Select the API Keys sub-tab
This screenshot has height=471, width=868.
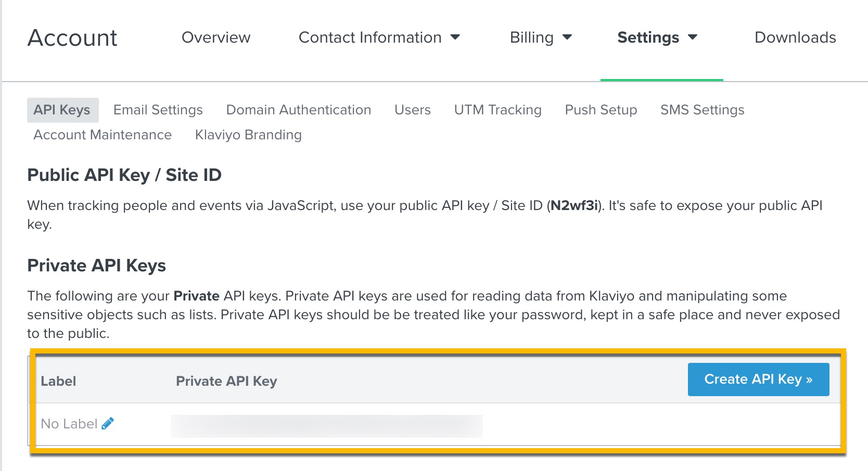pos(62,110)
